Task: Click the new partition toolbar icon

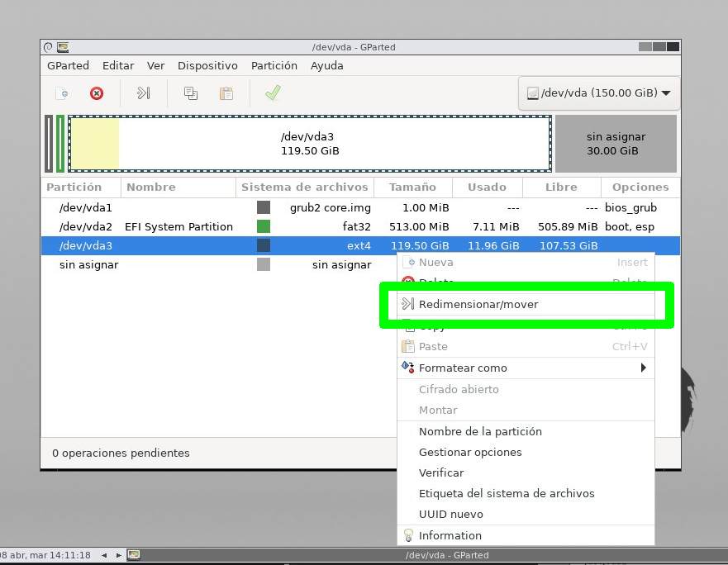Action: point(61,93)
